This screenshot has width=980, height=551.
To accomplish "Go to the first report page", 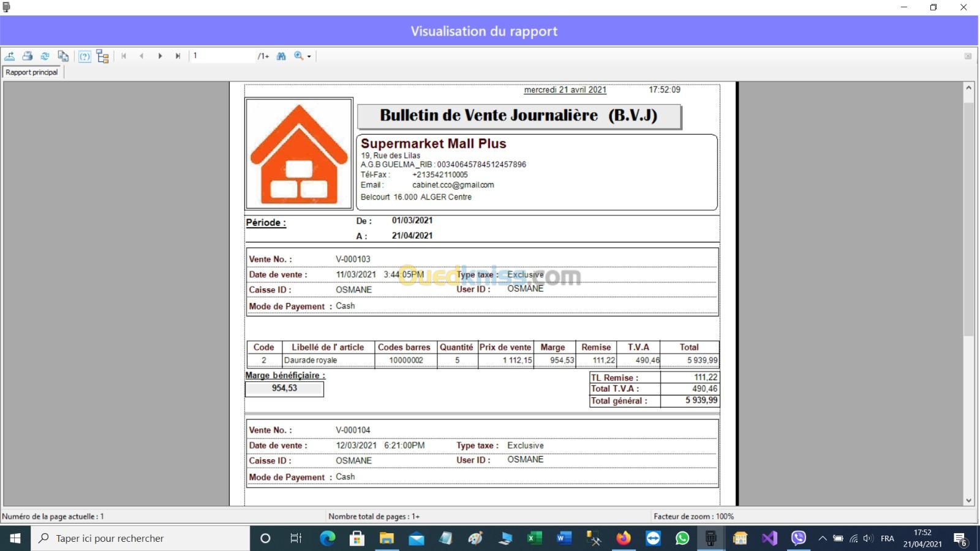I will (124, 56).
